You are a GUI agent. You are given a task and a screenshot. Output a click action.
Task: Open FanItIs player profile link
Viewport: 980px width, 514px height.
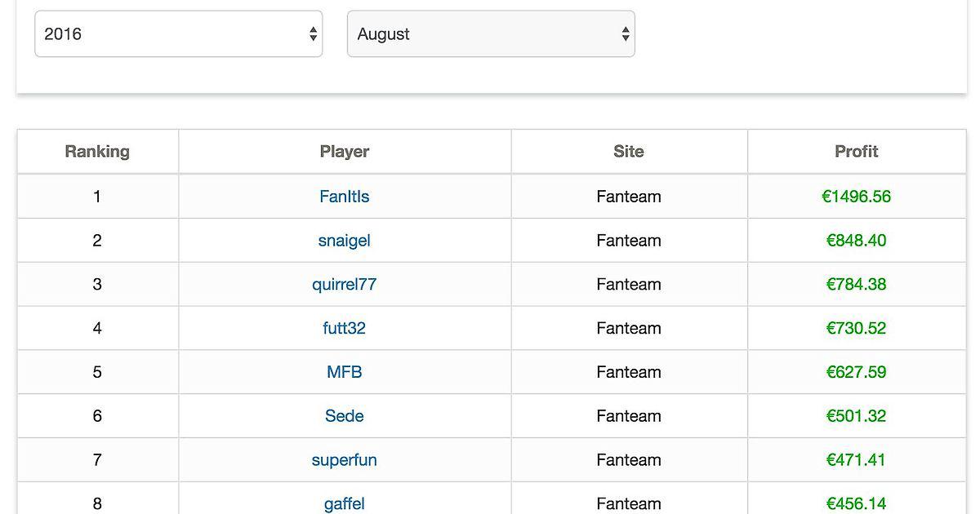344,197
